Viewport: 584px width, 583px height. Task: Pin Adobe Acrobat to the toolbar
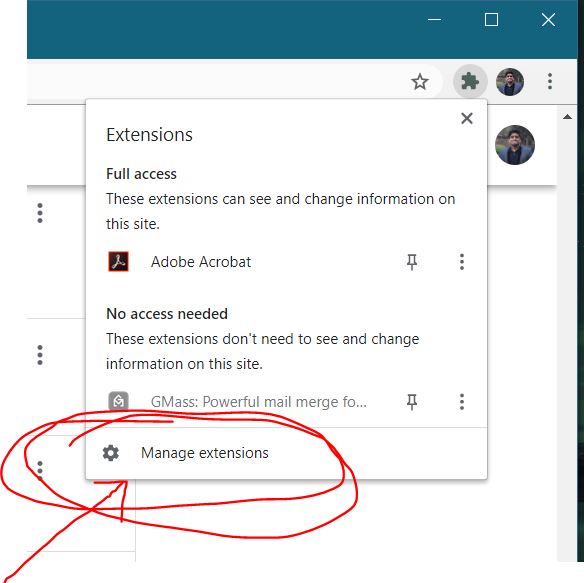click(x=412, y=262)
